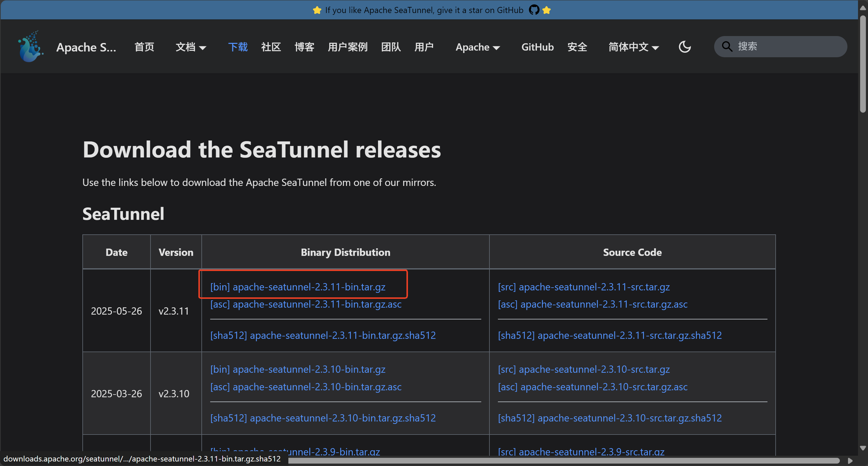Click the v2.3.11 version cell
The height and width of the screenshot is (466, 868).
coord(176,311)
